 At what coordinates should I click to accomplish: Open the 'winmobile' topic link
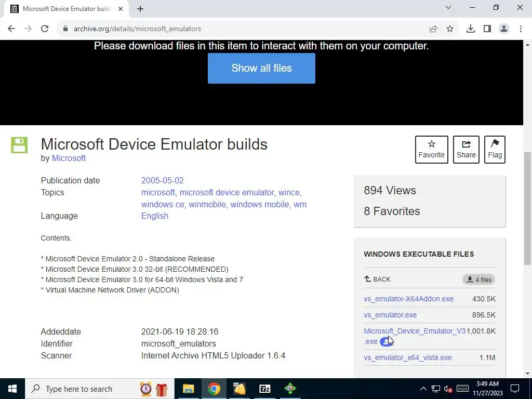[207, 204]
